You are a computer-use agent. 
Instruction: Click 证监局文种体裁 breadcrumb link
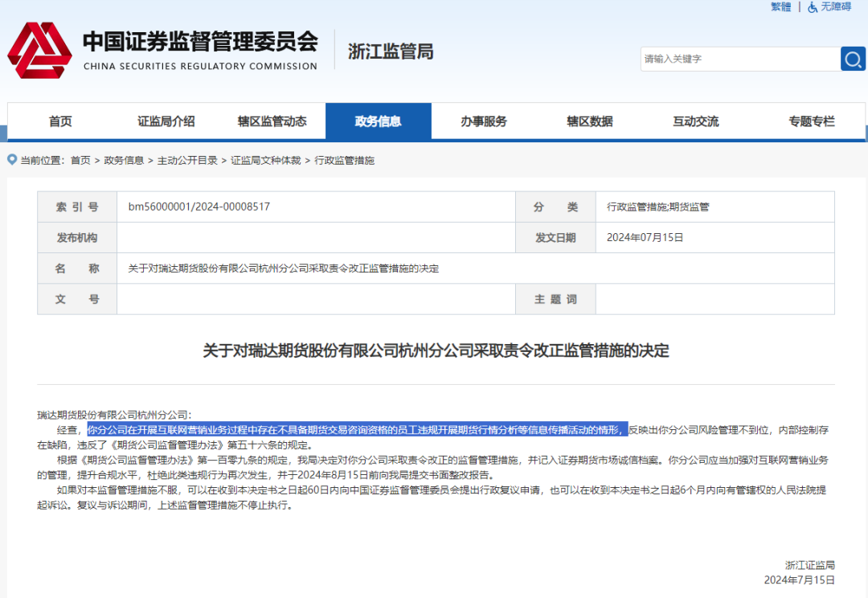(x=266, y=161)
